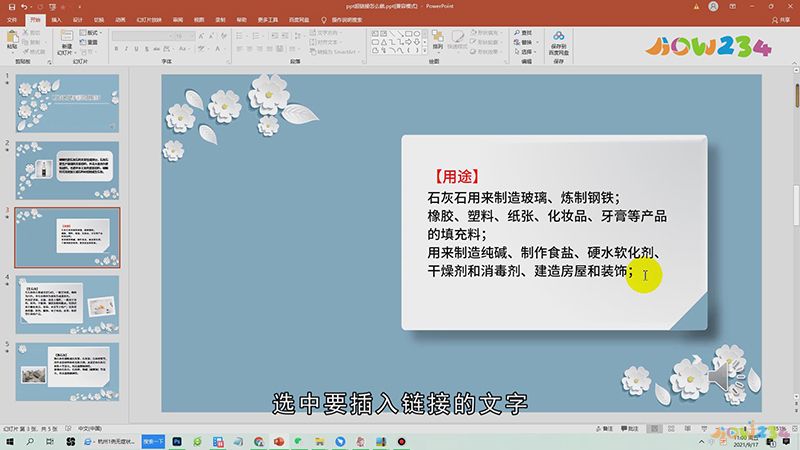Open the Arrange (排列) menu

tap(438, 40)
